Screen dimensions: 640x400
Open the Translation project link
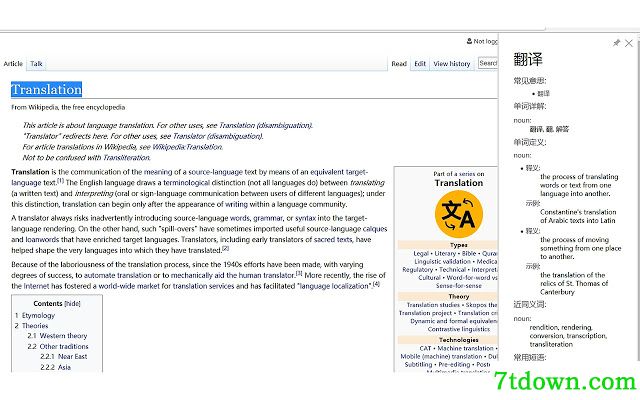425,313
